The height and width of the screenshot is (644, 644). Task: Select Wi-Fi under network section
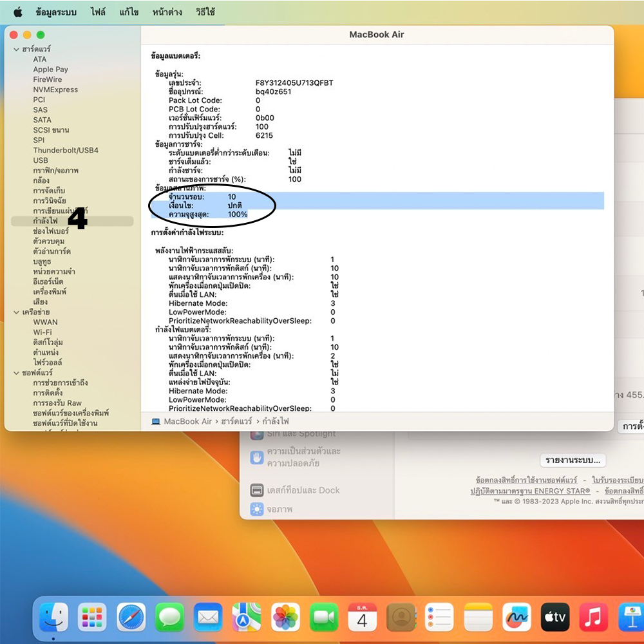click(x=43, y=332)
